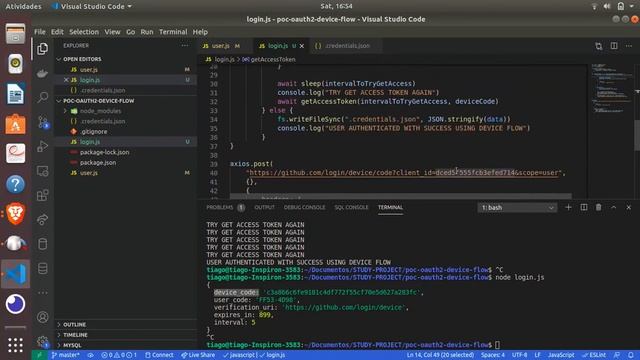Click the editor horizontal scrollbar
Screen dimensions: 640x360
click(x=400, y=196)
